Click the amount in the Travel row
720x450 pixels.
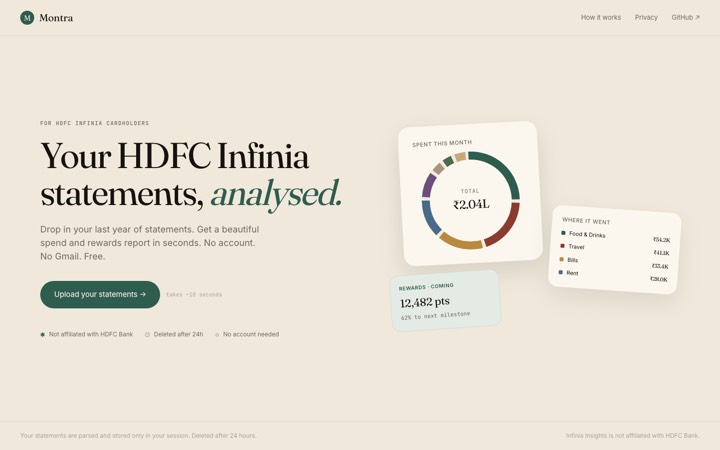[x=662, y=253]
